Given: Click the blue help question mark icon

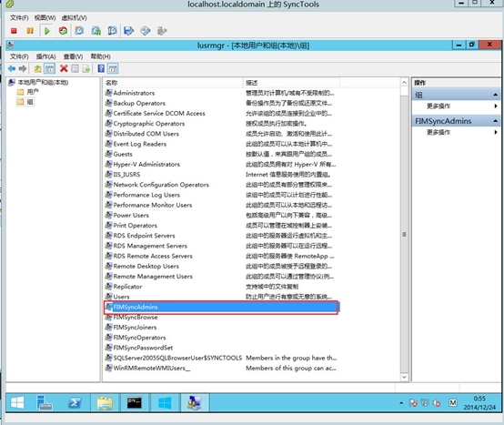Looking at the screenshot, I should click(x=101, y=68).
